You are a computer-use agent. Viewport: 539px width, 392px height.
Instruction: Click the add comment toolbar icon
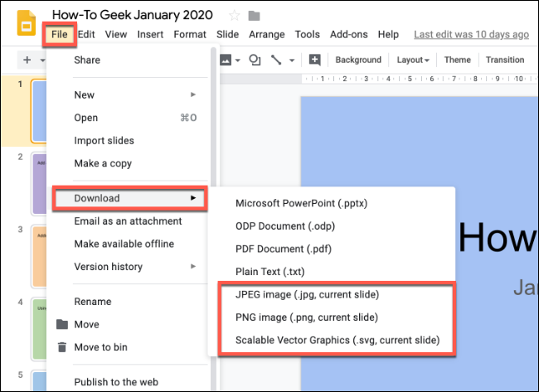pyautogui.click(x=314, y=60)
